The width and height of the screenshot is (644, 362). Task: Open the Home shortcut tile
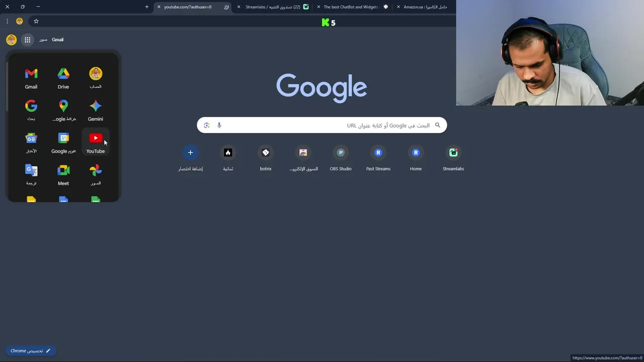click(416, 158)
